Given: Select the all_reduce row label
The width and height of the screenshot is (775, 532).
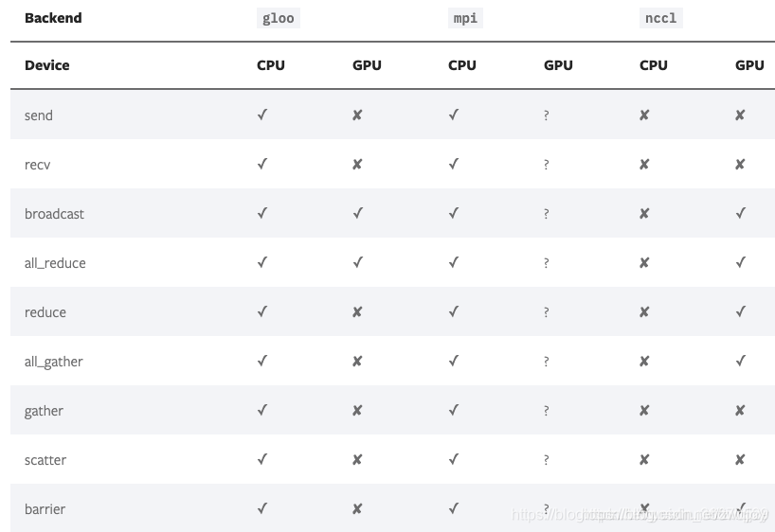Looking at the screenshot, I should (55, 263).
